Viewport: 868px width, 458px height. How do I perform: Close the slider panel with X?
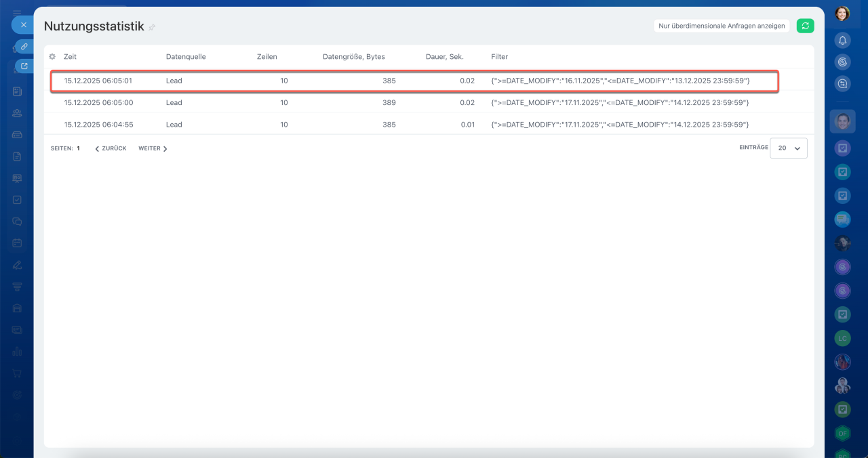[x=24, y=25]
